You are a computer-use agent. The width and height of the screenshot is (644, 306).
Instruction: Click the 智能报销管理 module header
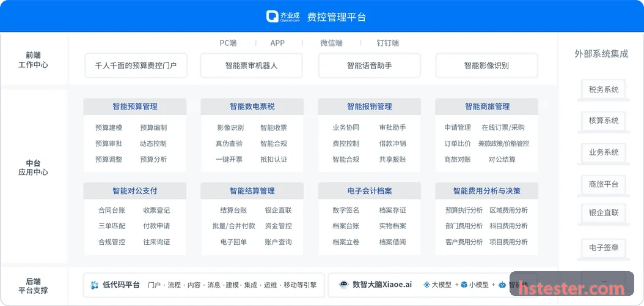click(369, 106)
